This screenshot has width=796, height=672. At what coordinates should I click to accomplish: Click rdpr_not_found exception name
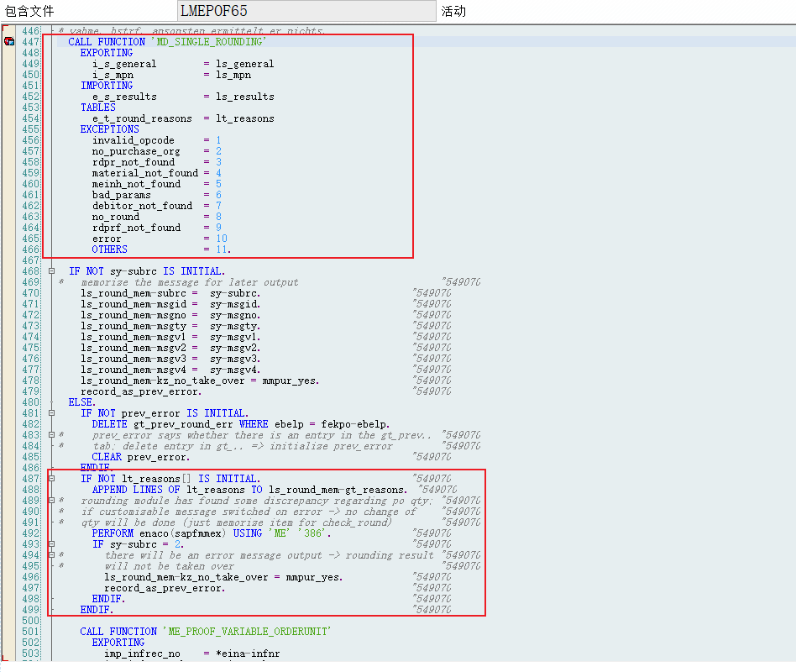click(134, 162)
